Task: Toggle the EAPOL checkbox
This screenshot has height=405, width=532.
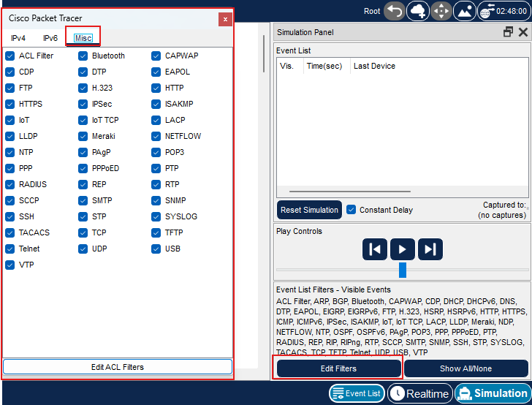Action: click(x=156, y=72)
